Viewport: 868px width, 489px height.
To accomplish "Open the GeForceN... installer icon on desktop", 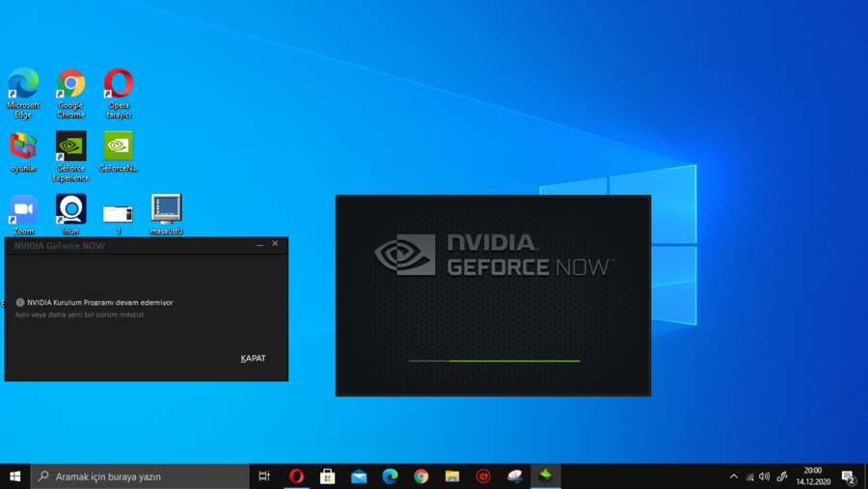I will pos(119,151).
